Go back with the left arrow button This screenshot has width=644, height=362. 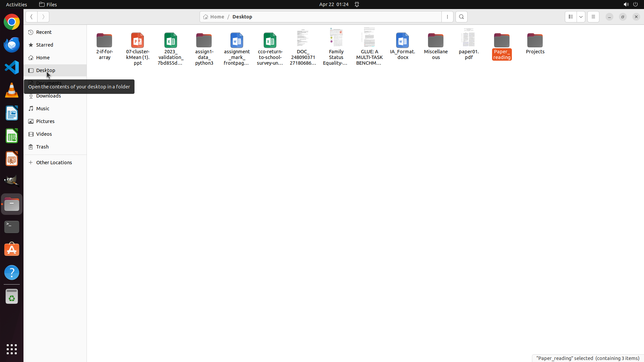[31, 17]
